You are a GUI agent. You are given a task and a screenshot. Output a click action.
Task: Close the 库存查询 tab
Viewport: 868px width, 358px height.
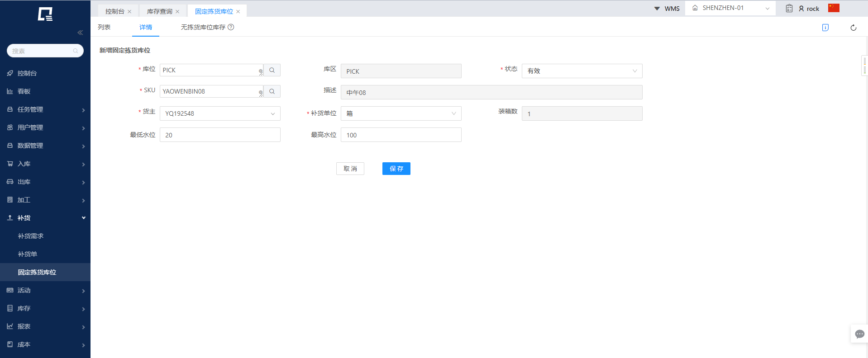177,12
